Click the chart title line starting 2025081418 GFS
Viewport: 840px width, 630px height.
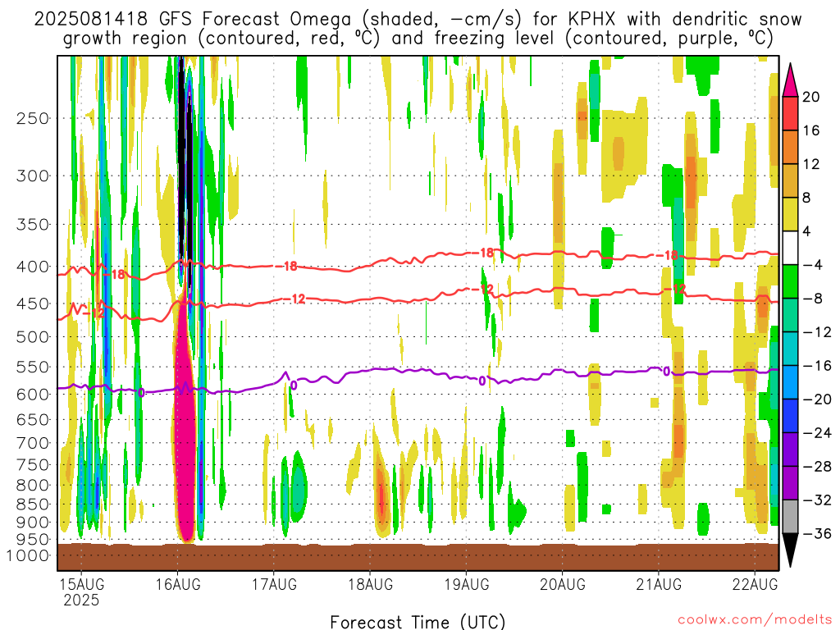pyautogui.click(x=418, y=20)
